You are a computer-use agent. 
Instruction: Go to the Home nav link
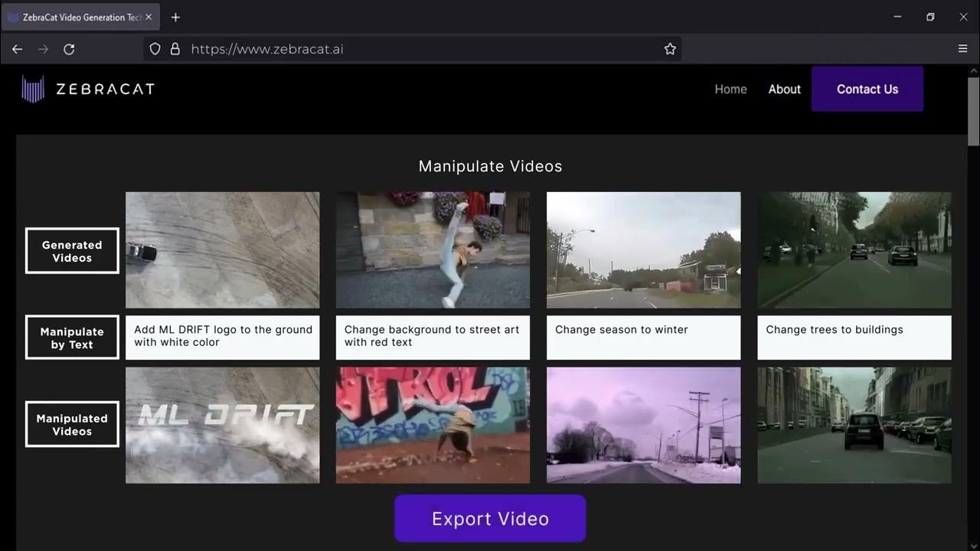730,90
